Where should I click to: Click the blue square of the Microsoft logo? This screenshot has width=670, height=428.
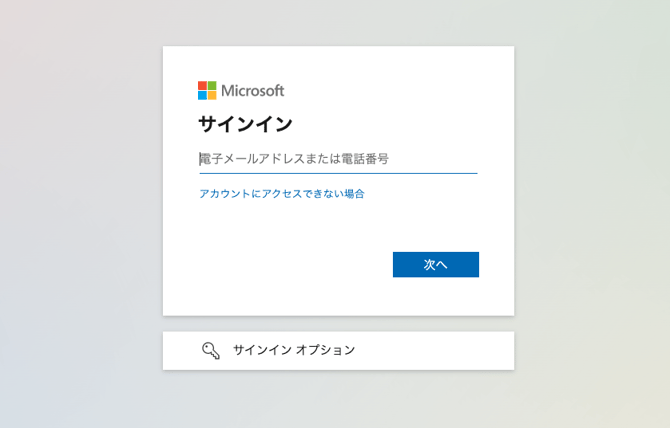tap(202, 95)
